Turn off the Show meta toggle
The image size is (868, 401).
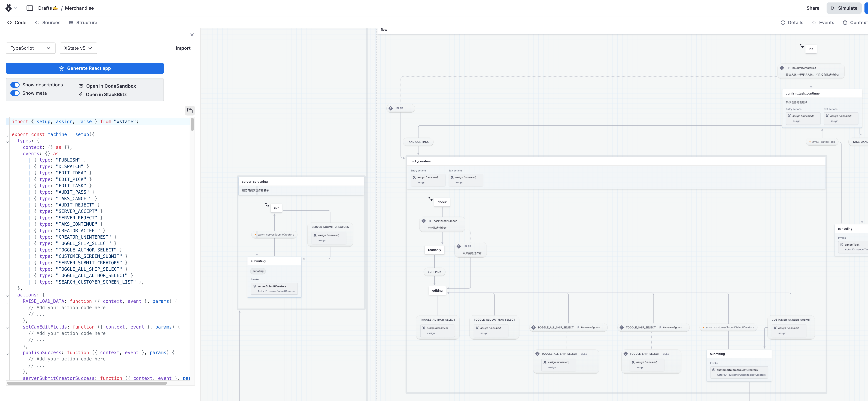(x=15, y=93)
